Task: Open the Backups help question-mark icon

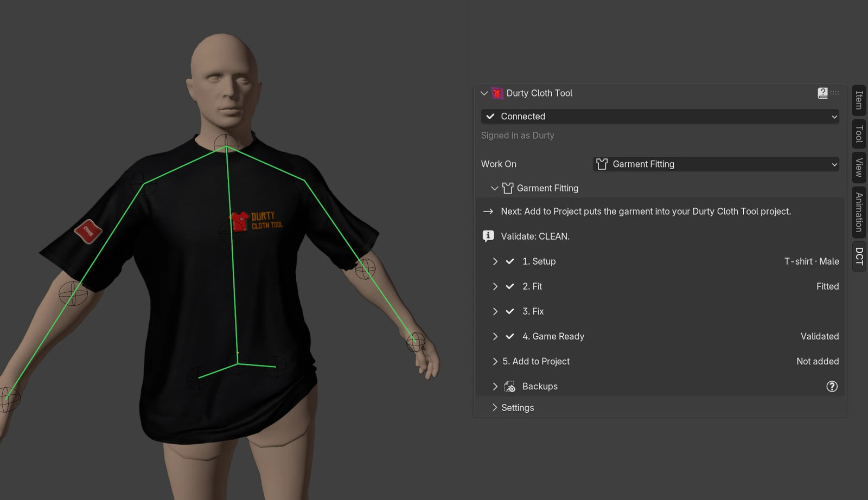Action: (x=832, y=386)
